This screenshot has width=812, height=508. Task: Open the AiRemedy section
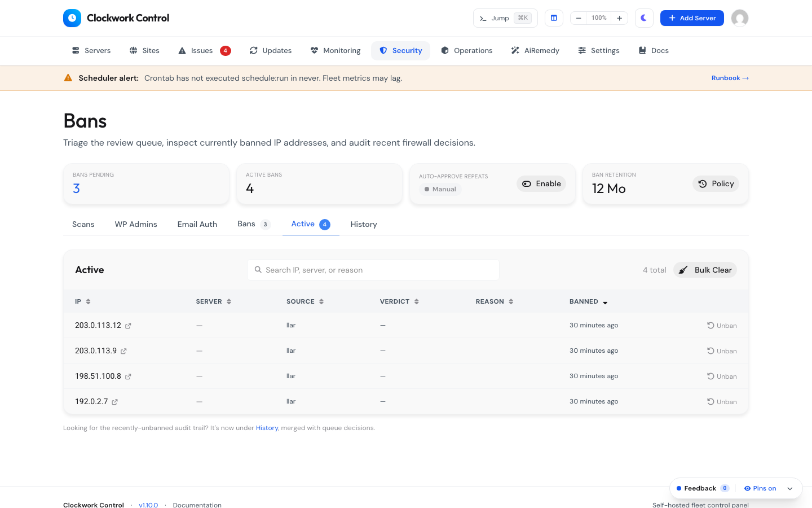[x=535, y=51]
